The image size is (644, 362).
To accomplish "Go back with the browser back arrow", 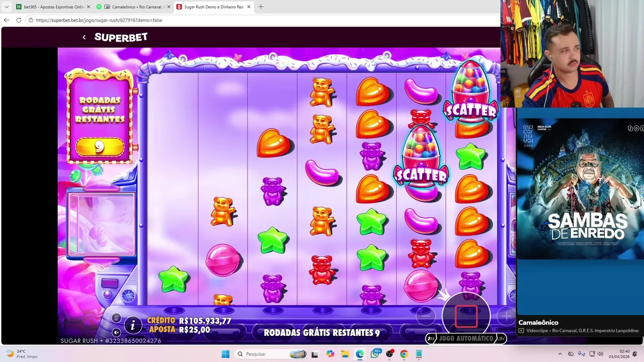I will tap(7, 20).
